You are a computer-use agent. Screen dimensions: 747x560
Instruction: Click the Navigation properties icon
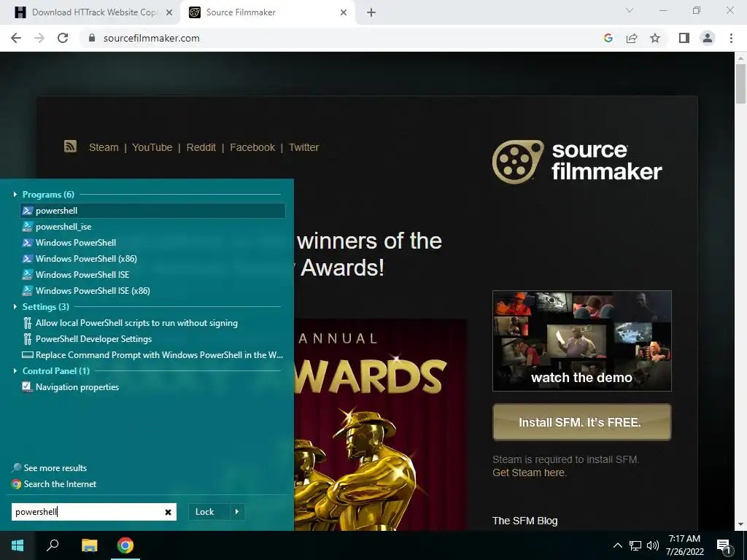coord(27,386)
